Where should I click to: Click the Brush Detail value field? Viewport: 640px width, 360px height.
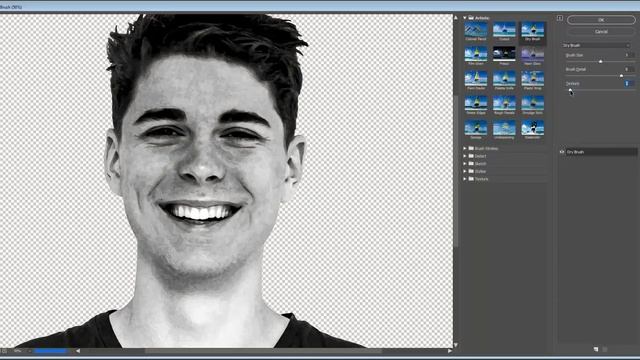pos(629,69)
